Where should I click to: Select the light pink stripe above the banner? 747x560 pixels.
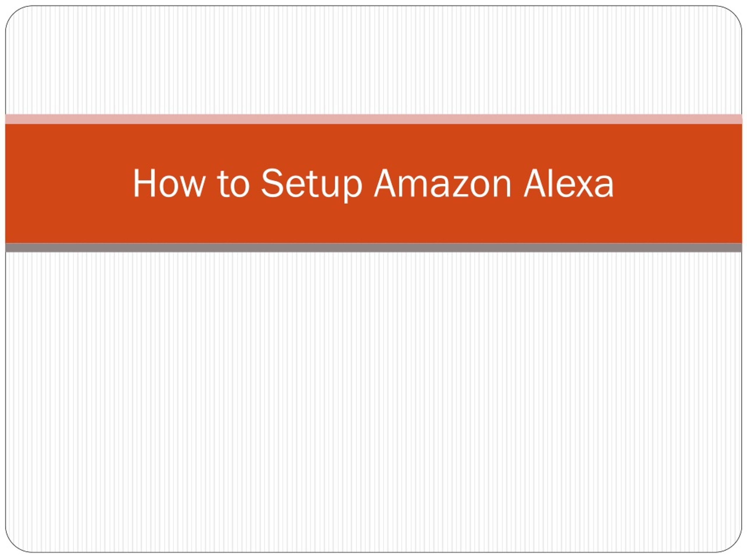[x=373, y=119]
